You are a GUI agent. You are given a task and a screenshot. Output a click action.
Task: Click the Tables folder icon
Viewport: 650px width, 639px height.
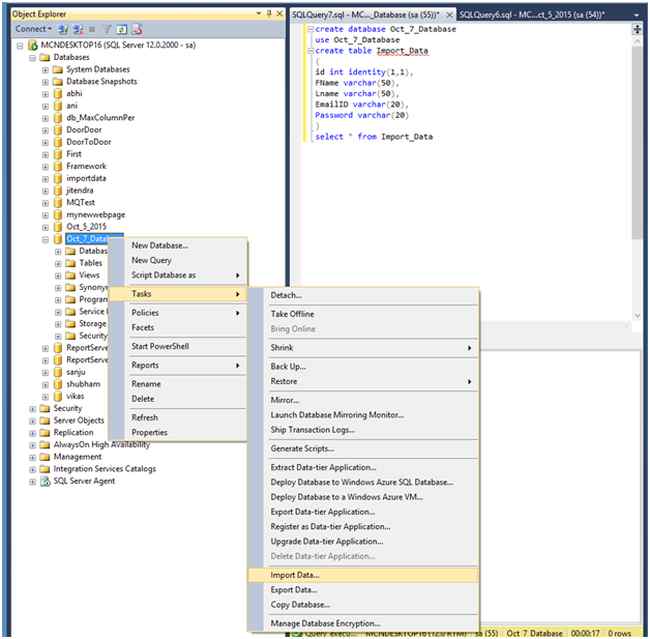tap(70, 263)
